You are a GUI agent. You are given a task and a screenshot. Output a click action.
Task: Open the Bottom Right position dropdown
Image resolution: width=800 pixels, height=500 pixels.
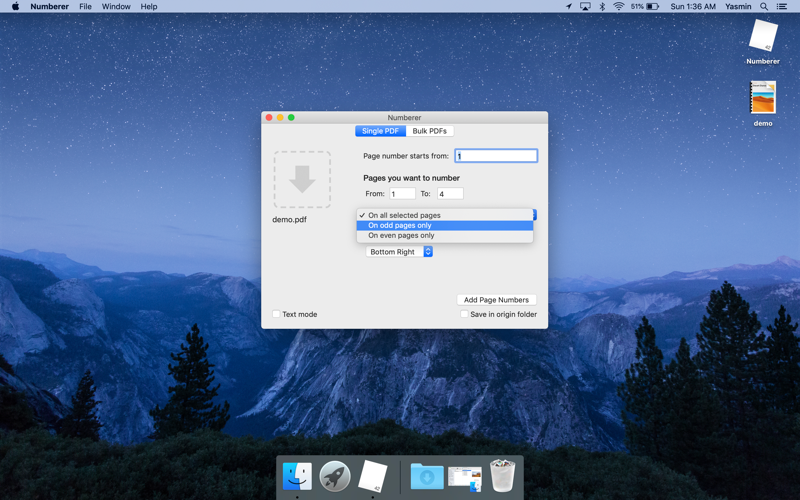[x=400, y=252]
